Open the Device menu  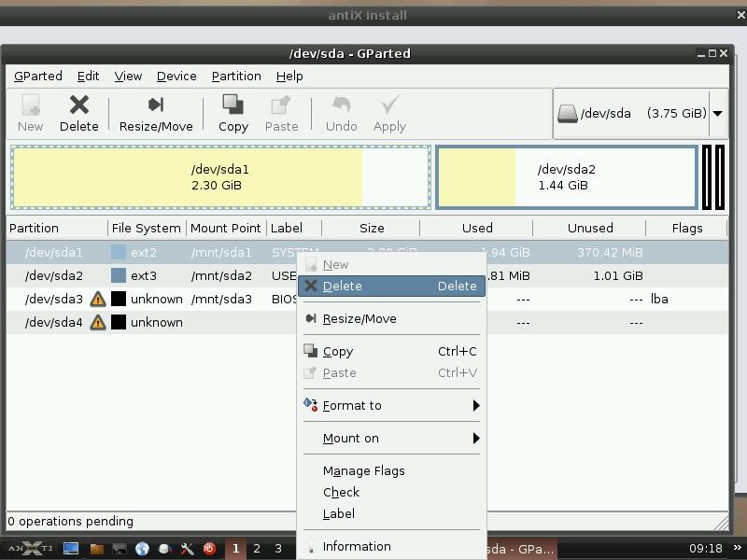tap(176, 77)
